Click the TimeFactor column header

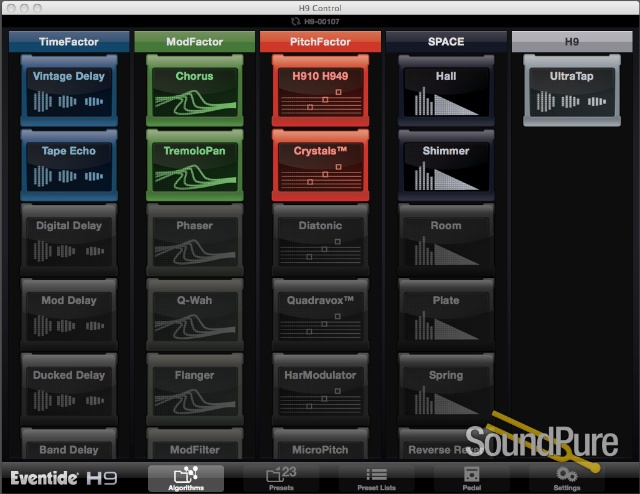(x=68, y=42)
